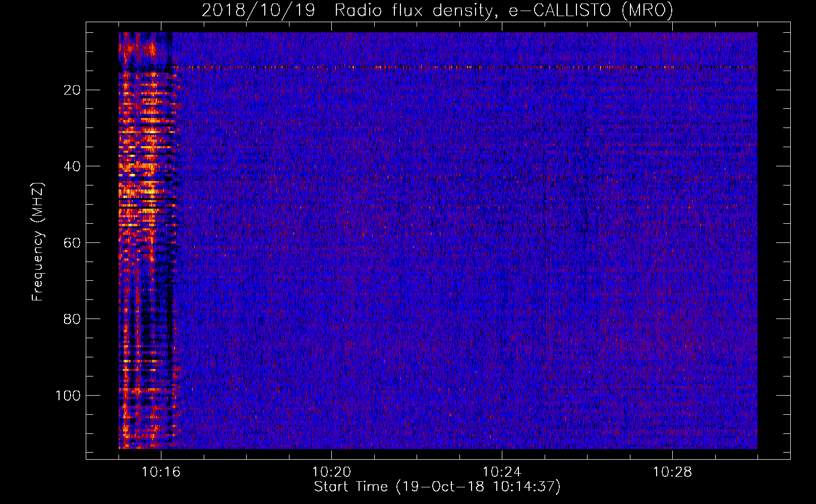Click the 'Frequency (MHZ)' axis label
The height and width of the screenshot is (504, 816).
click(x=38, y=242)
